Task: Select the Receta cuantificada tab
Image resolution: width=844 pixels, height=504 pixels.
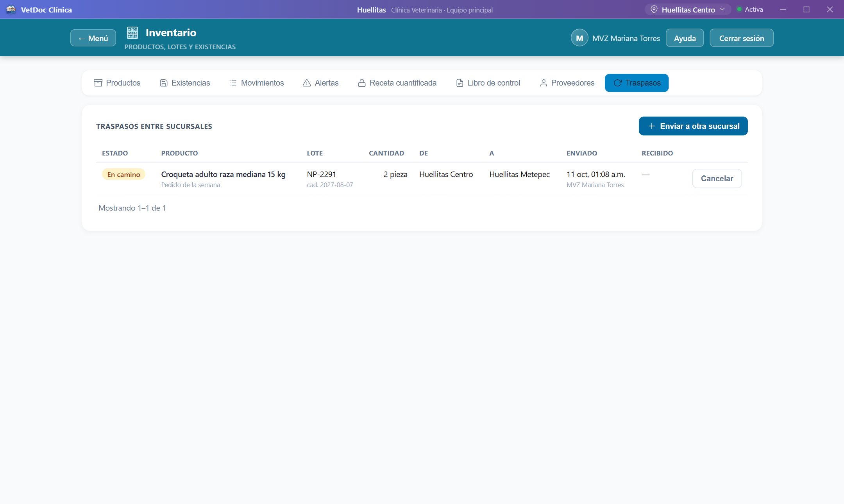Action: (x=397, y=83)
